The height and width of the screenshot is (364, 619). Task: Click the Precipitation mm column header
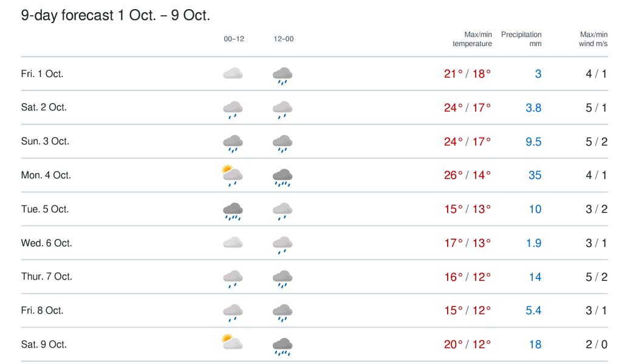[521, 39]
